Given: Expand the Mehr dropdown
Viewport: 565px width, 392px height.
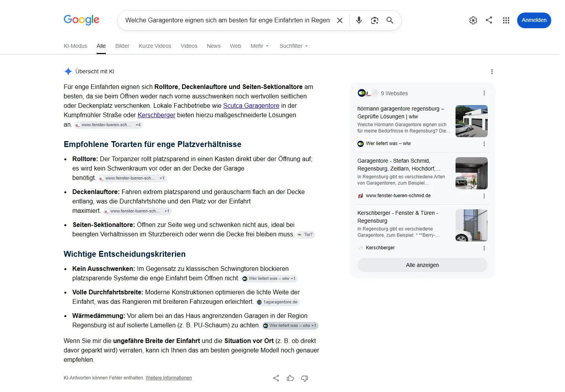Looking at the screenshot, I should pyautogui.click(x=260, y=46).
